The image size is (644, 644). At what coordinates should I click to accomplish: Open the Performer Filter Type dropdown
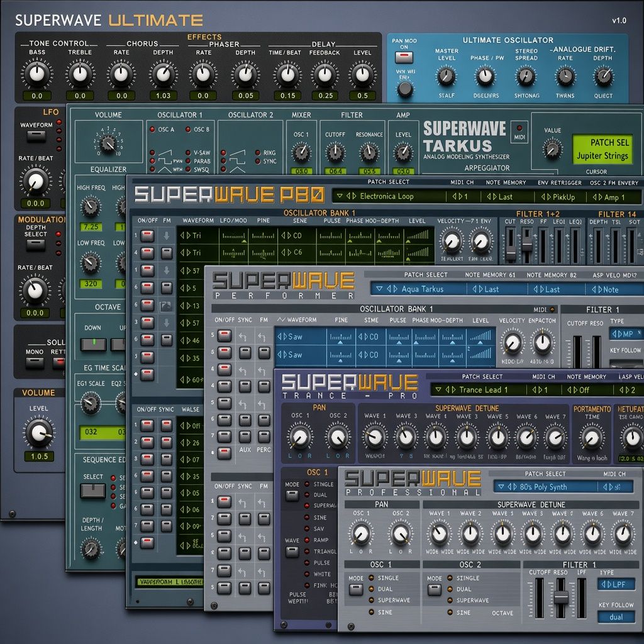pyautogui.click(x=625, y=334)
